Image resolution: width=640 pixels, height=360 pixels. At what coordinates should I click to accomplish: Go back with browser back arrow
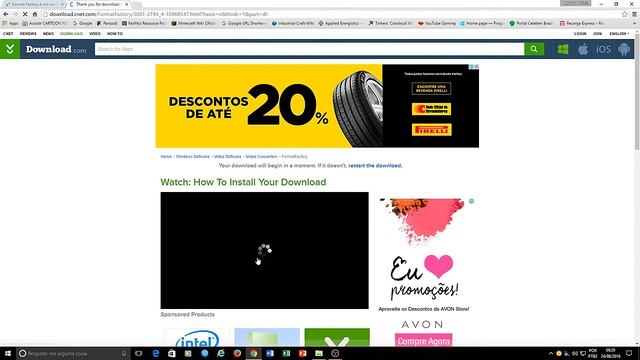[x=6, y=14]
